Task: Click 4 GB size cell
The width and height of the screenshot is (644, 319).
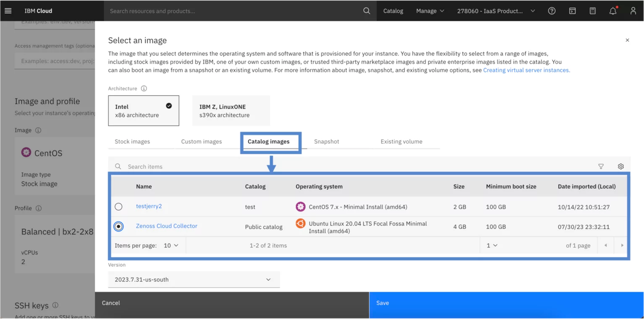Action: 459,226
